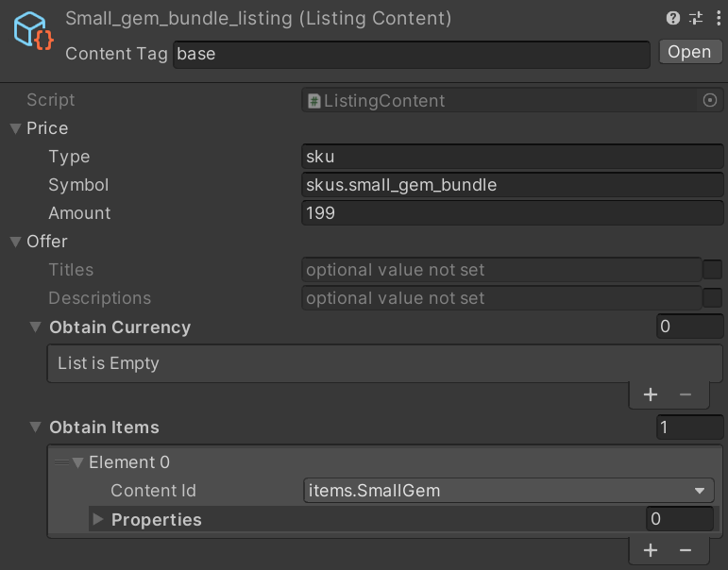Click the ListingContent script object picker

710,100
